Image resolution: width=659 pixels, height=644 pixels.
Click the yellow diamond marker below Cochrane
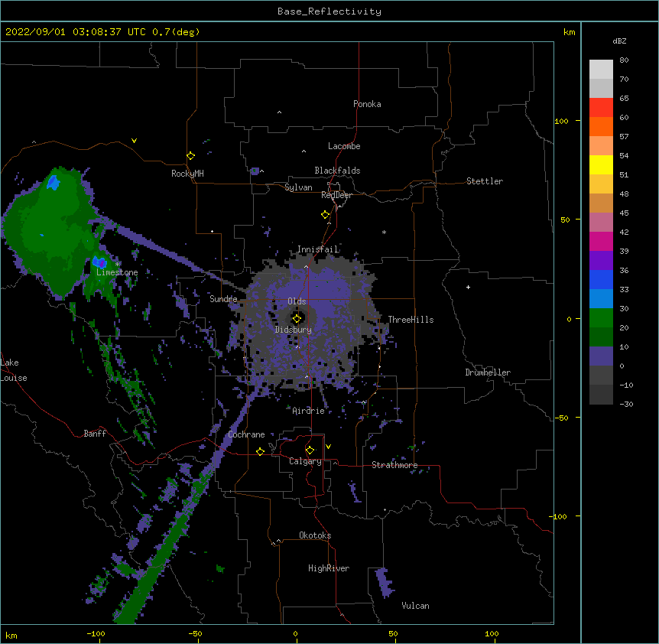coord(260,451)
